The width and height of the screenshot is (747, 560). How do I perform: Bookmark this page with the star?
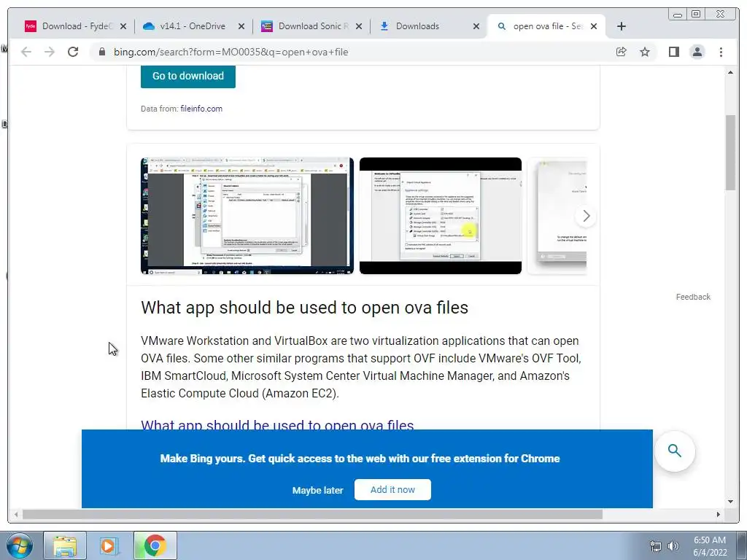645,52
